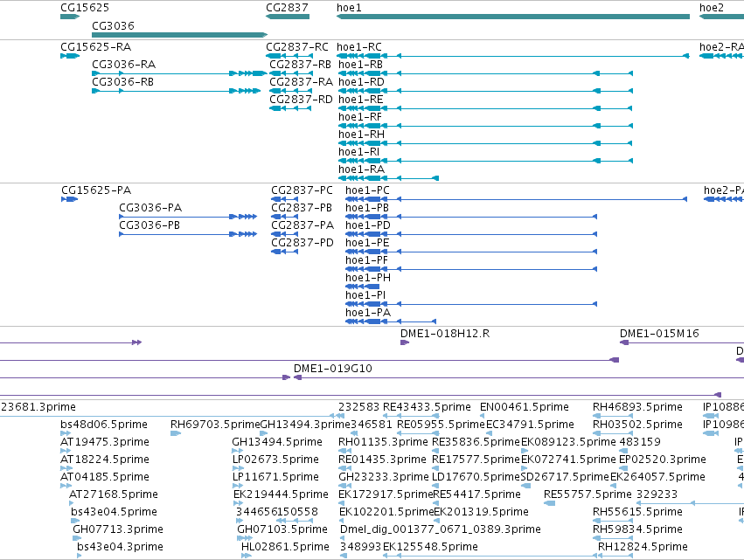
Task: Select the CG3036-RA transcript label
Action: pos(124,65)
